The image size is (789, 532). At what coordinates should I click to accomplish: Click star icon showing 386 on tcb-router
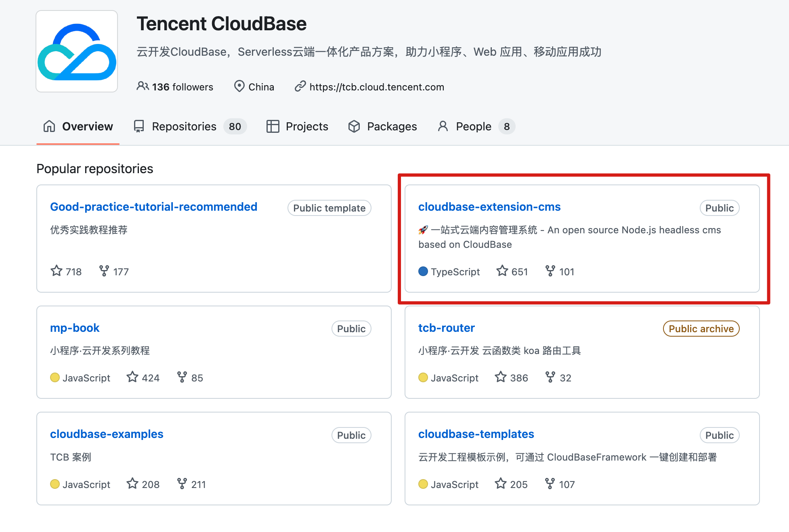coord(501,377)
